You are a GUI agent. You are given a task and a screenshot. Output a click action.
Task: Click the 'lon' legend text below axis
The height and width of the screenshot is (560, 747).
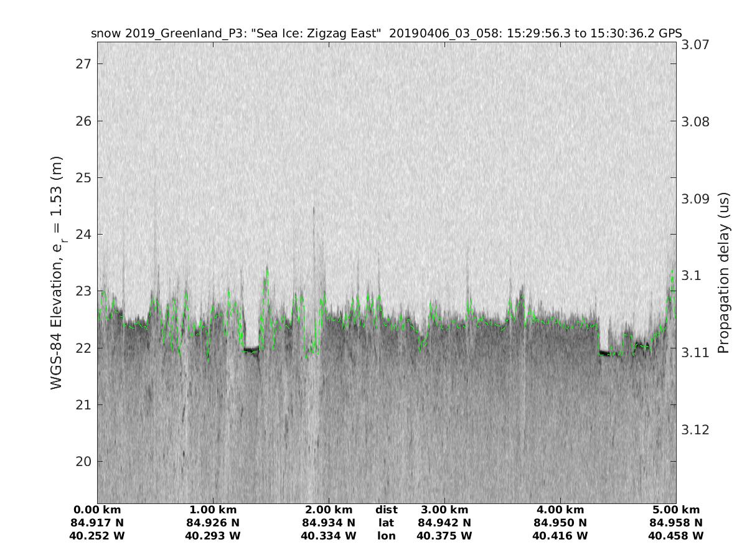(387, 536)
